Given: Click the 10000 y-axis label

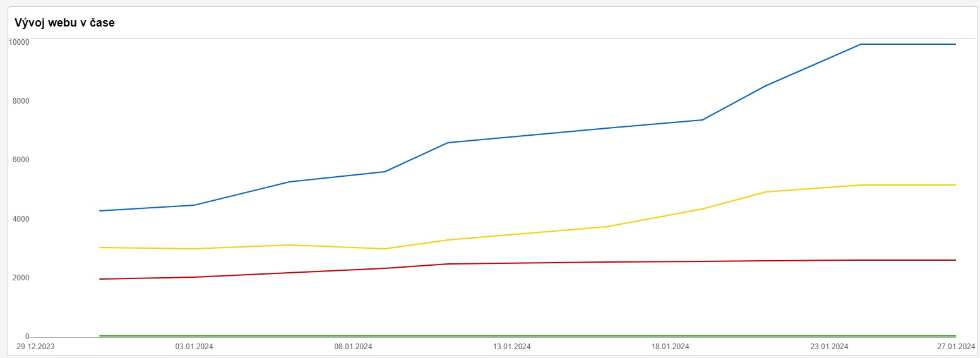Looking at the screenshot, I should coord(19,42).
